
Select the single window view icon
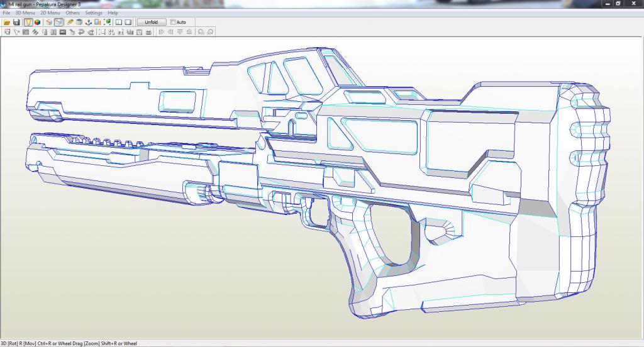(x=128, y=22)
